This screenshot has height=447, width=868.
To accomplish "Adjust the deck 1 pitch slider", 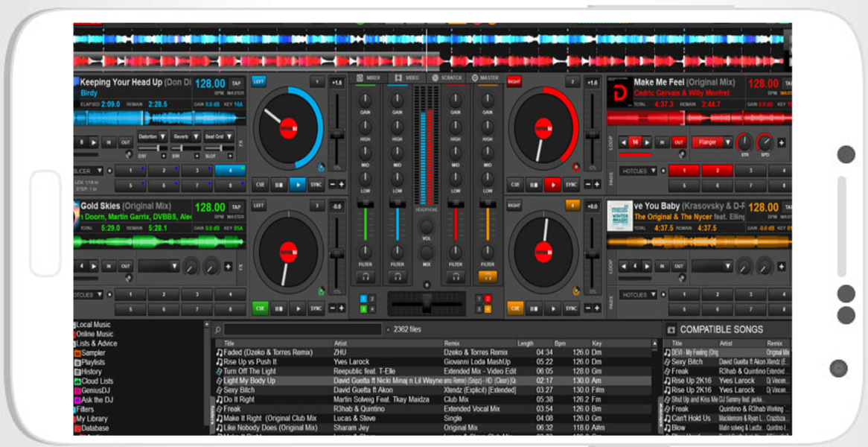I will [336, 134].
